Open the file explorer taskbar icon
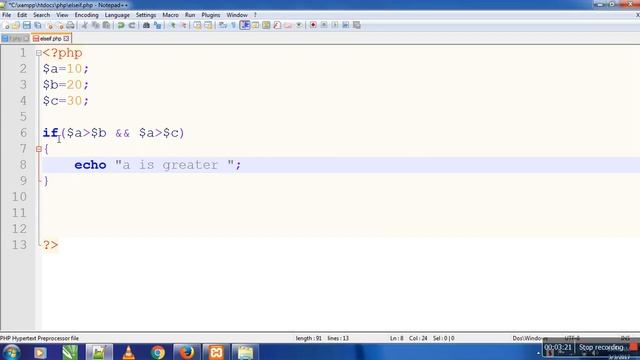This screenshot has height=360, width=640. click(x=245, y=352)
